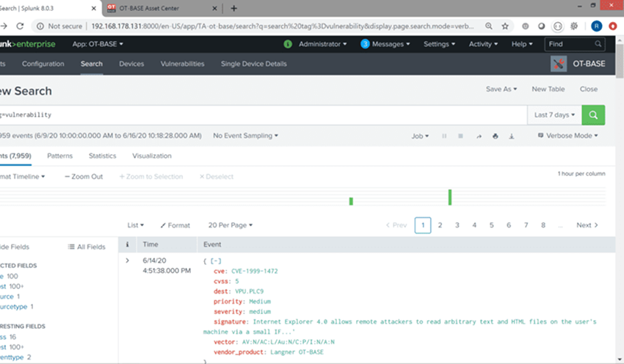This screenshot has width=624, height=364.
Task: Go to results page 3
Action: [457, 225]
